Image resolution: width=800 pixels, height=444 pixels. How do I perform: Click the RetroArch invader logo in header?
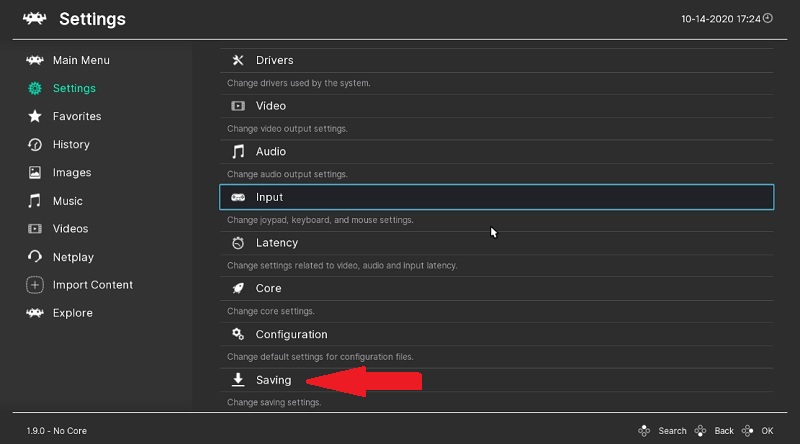click(35, 19)
